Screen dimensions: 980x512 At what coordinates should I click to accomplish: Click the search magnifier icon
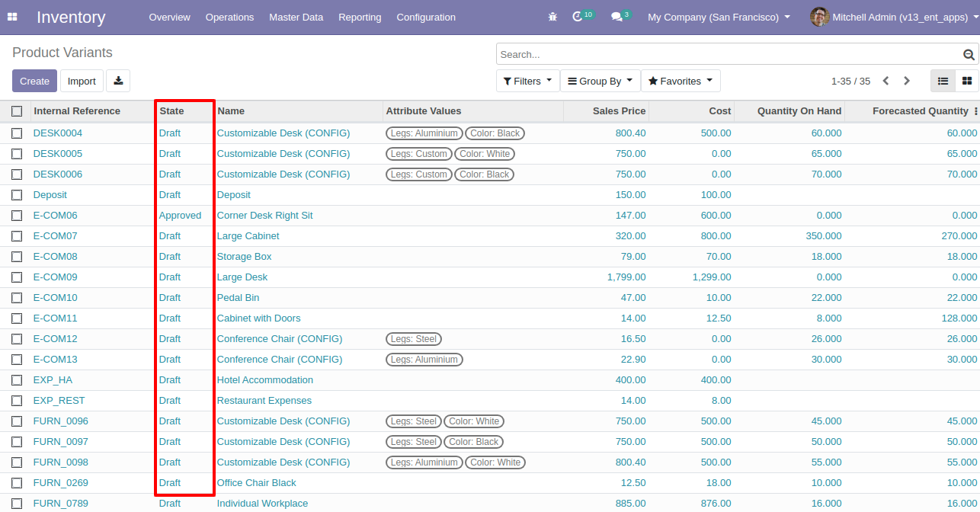(x=969, y=55)
